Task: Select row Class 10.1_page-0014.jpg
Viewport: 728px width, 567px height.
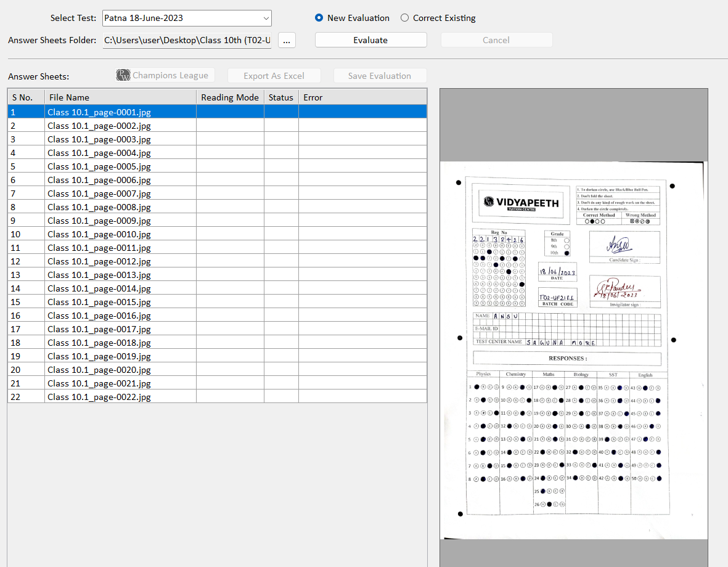Action: (x=217, y=288)
